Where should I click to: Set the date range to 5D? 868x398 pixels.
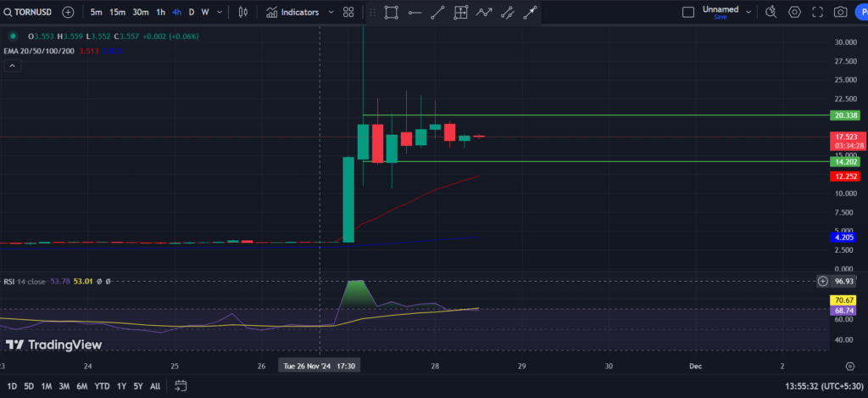[x=29, y=386]
